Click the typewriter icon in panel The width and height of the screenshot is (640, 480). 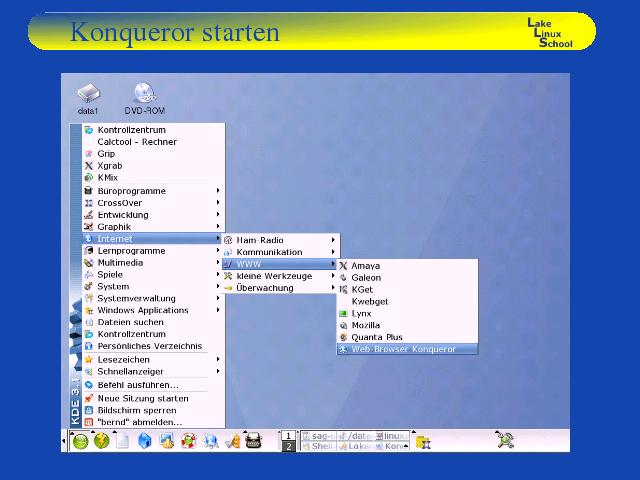click(x=253, y=441)
